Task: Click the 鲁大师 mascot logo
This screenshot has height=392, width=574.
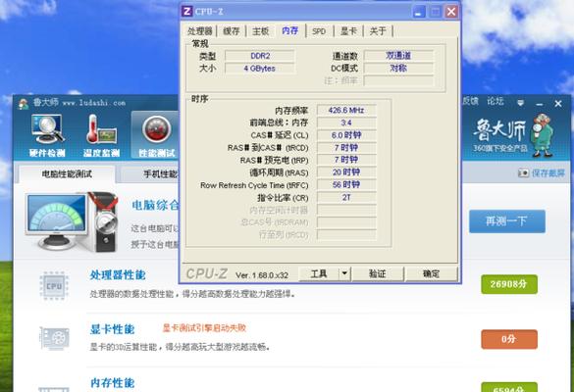Action: click(x=543, y=134)
